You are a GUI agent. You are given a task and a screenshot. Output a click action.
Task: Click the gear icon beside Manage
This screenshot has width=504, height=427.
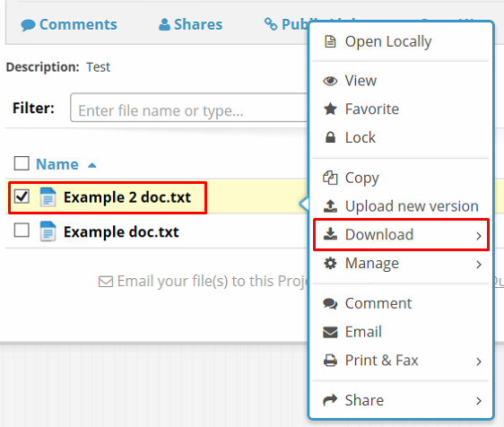330,264
